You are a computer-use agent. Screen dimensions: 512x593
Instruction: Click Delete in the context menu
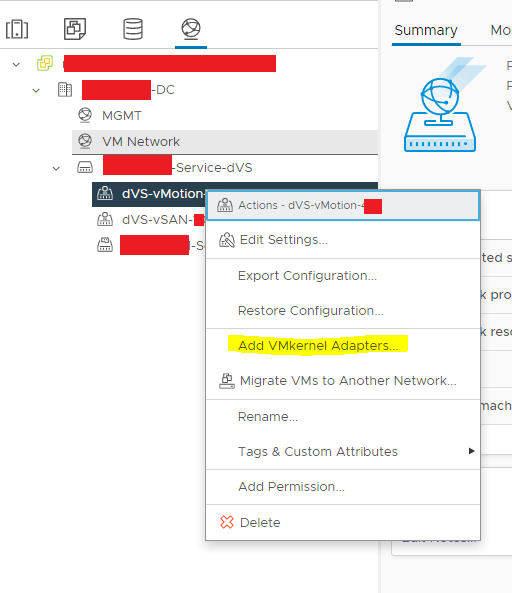pos(260,522)
